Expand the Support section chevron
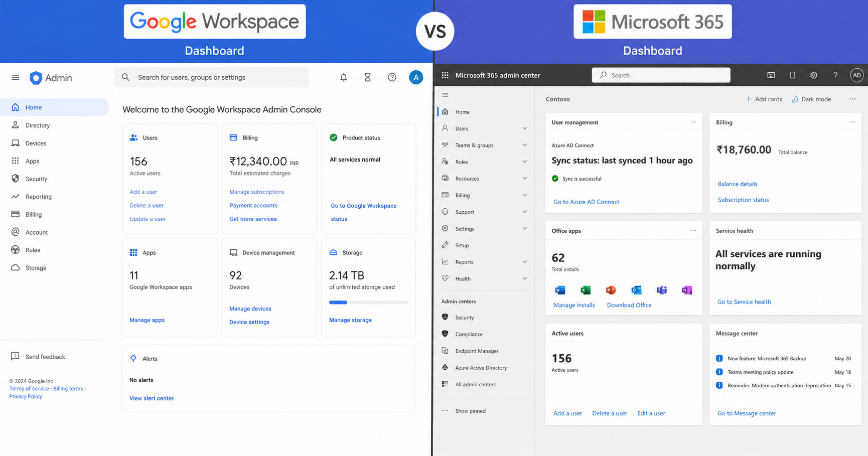This screenshot has width=868, height=456. coord(525,212)
